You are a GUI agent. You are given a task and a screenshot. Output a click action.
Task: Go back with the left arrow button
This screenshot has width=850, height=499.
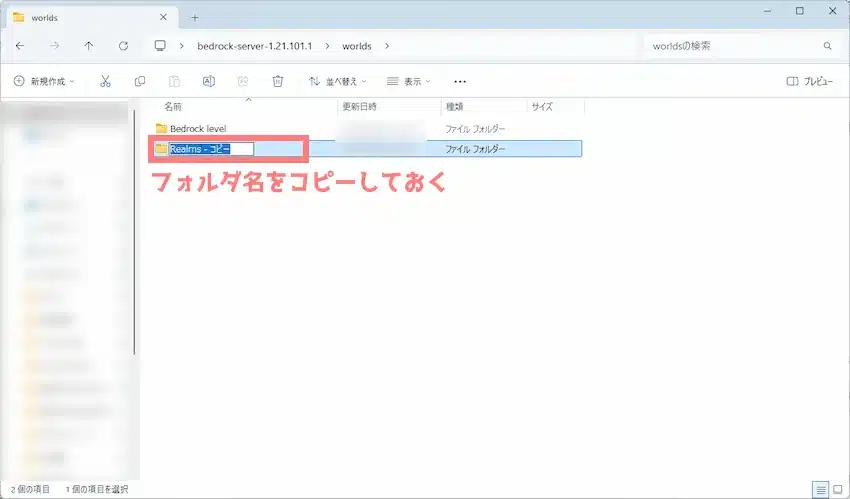(x=21, y=46)
